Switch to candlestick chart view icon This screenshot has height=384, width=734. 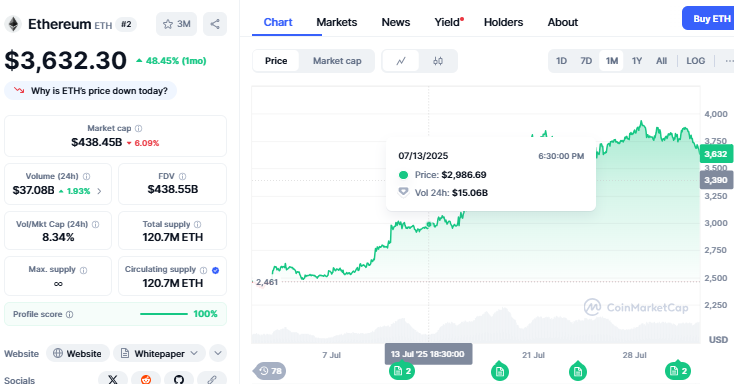point(438,61)
